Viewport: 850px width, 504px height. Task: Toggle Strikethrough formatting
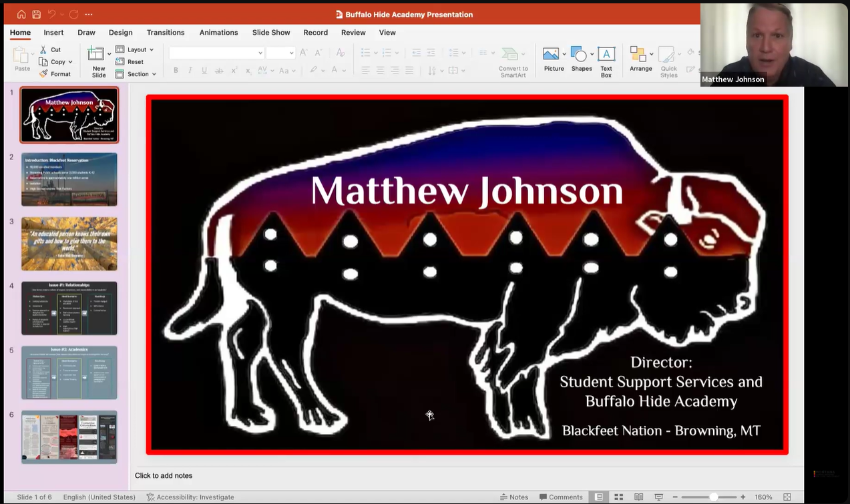tap(219, 70)
